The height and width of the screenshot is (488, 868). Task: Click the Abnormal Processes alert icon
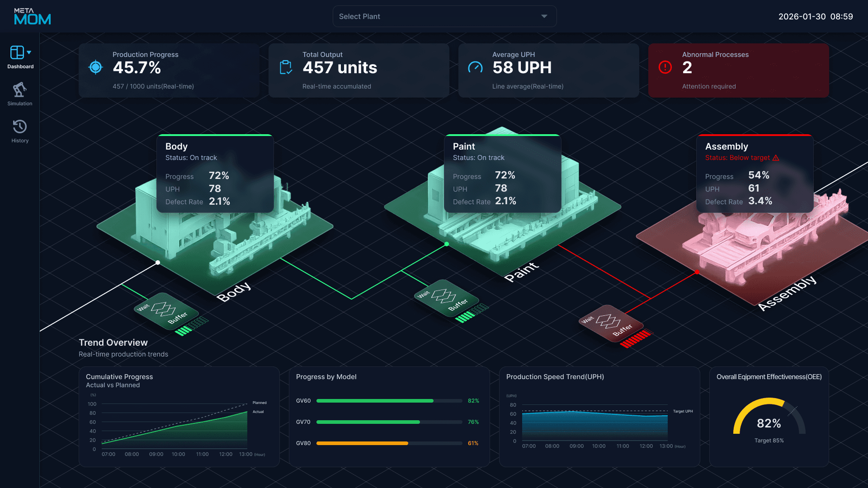pyautogui.click(x=665, y=67)
